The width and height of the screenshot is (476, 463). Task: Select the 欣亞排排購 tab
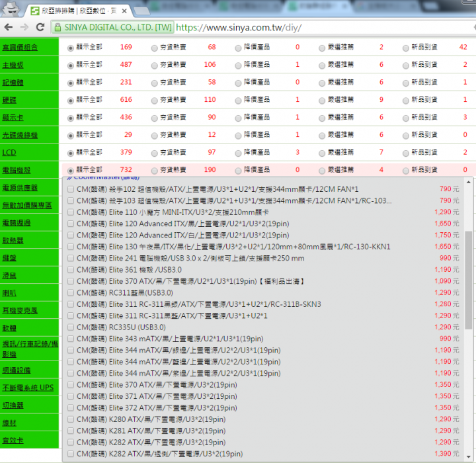79,11
